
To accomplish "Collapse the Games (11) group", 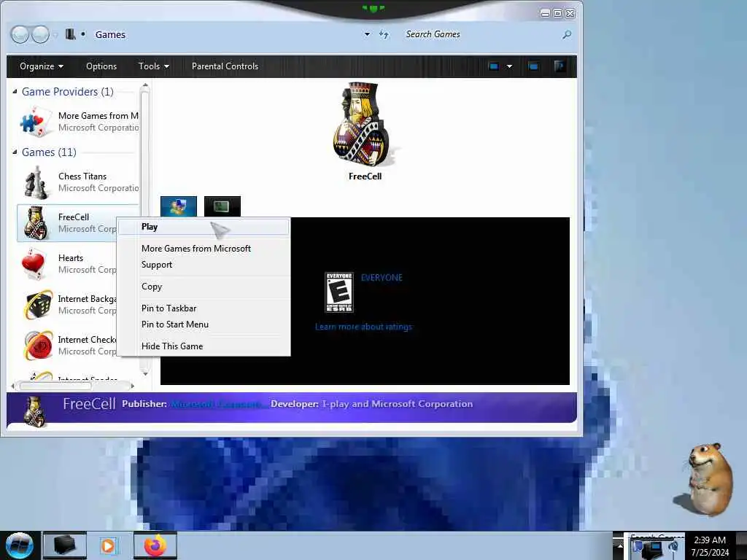I will point(15,152).
